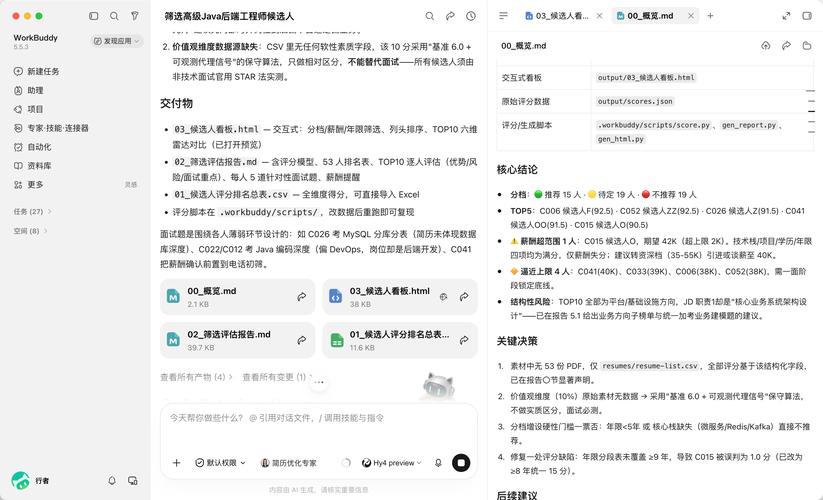Image resolution: width=823 pixels, height=500 pixels.
Task: Start voice input with microphone icon
Action: pos(438,463)
